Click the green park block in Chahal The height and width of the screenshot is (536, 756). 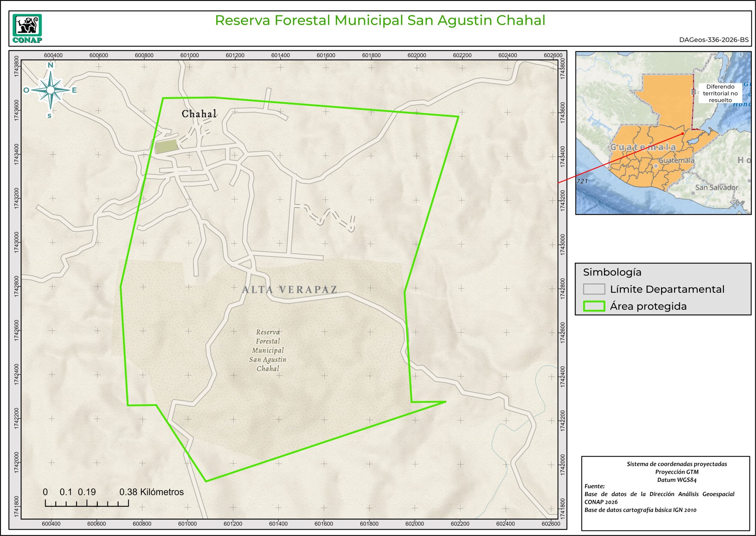pyautogui.click(x=166, y=146)
